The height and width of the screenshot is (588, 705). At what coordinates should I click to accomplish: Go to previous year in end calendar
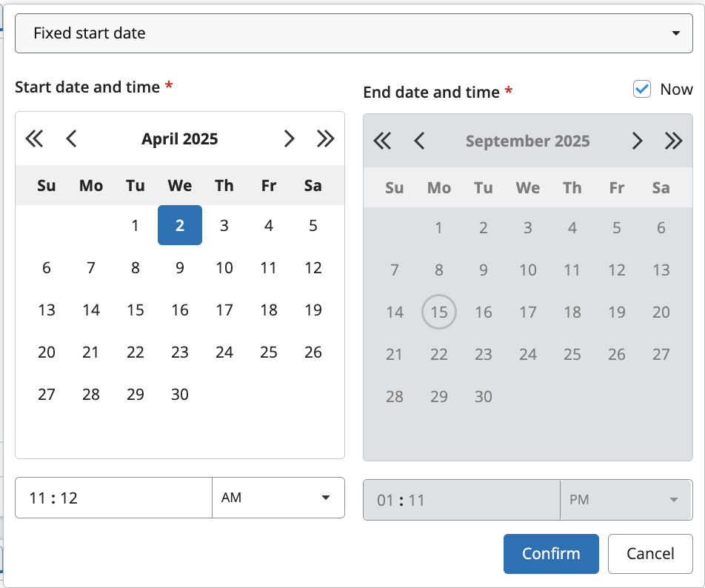pos(382,141)
